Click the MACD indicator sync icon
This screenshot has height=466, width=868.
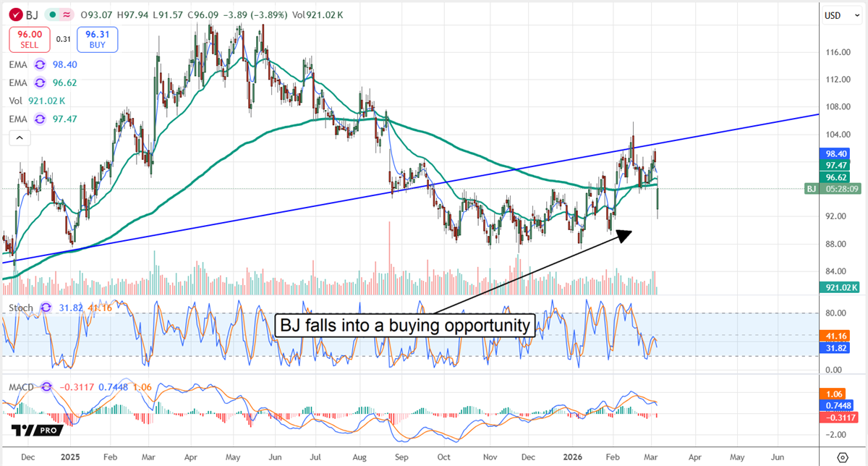[x=46, y=387]
